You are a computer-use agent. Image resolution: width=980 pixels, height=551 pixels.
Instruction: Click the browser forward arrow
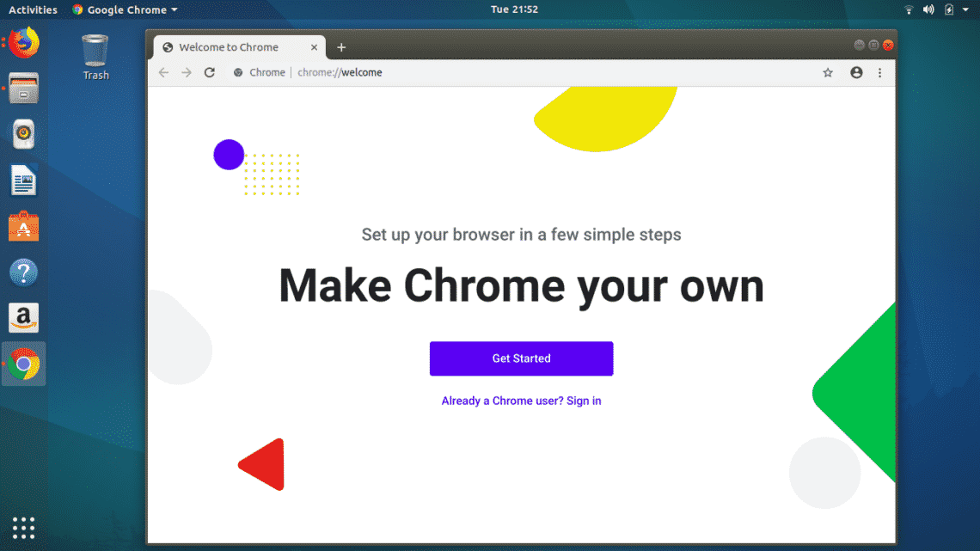click(187, 72)
